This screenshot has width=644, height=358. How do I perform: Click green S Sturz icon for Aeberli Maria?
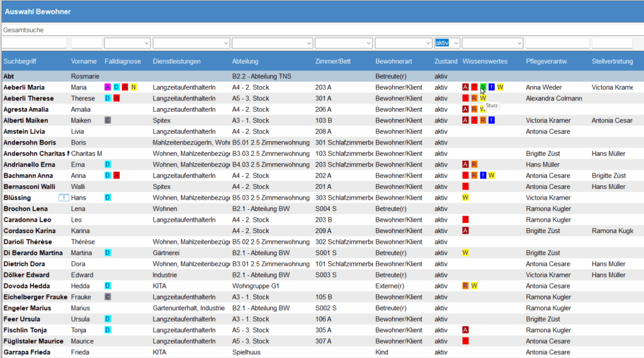pos(483,87)
